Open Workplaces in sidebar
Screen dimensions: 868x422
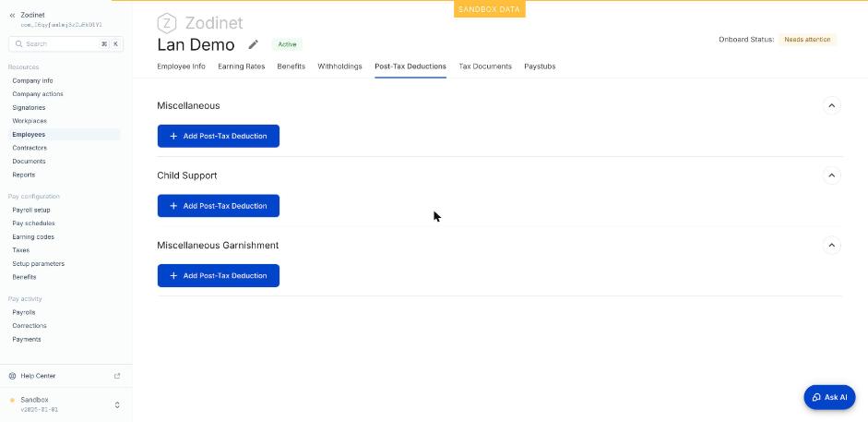point(30,121)
